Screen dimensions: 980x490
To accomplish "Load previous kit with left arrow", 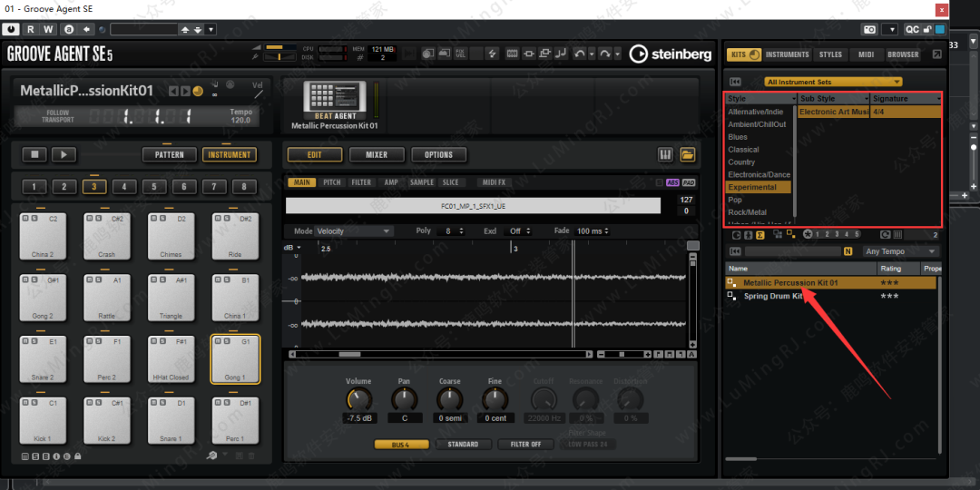I will 173,92.
